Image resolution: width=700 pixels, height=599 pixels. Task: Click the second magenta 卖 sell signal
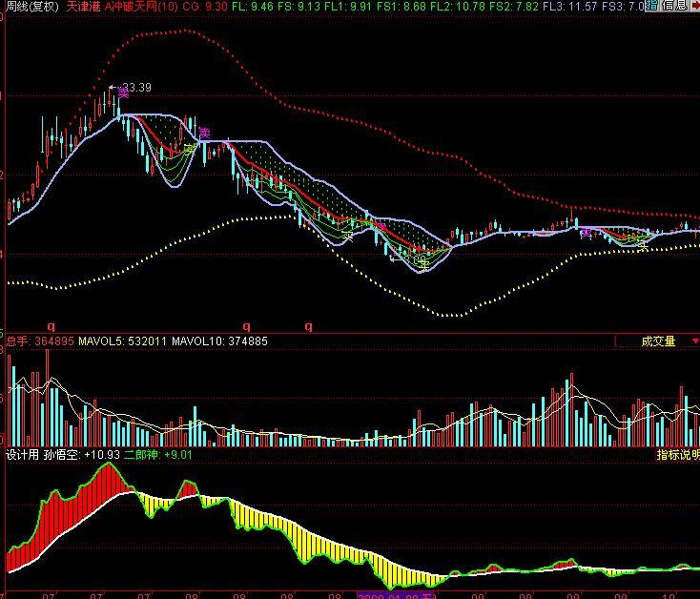pyautogui.click(x=204, y=134)
